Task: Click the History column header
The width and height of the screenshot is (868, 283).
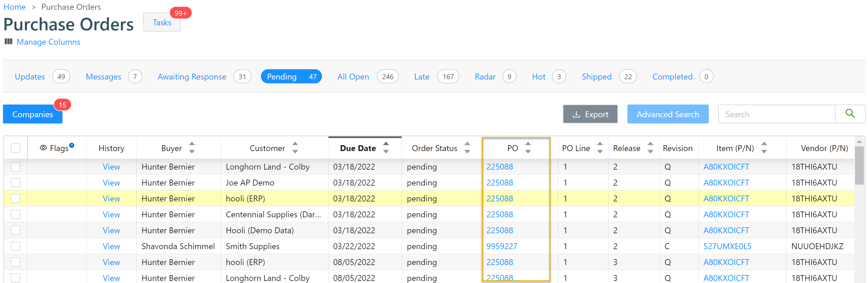Action: point(111,148)
